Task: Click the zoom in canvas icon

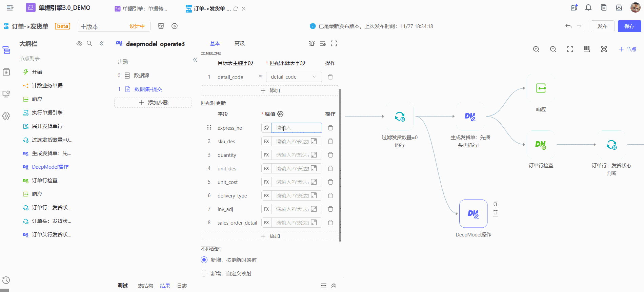Action: coord(536,49)
